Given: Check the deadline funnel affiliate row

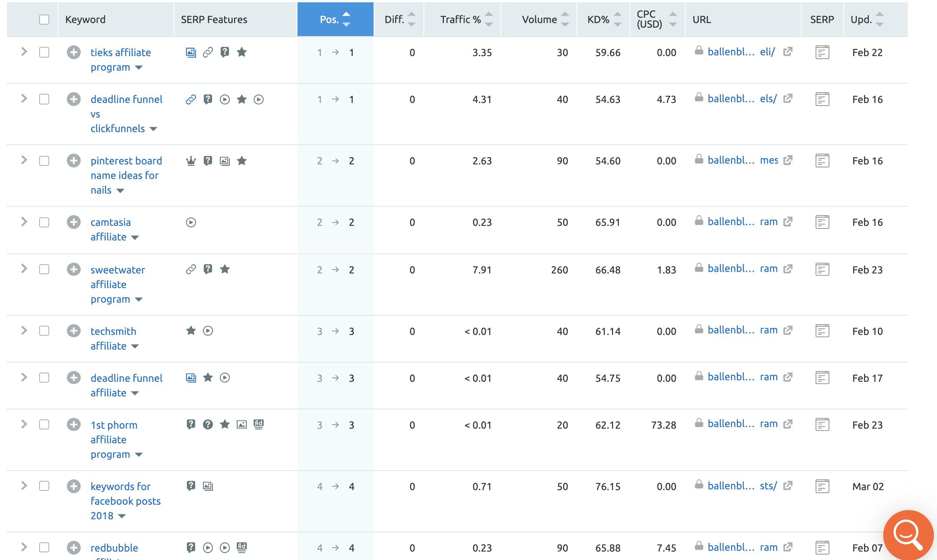Looking at the screenshot, I should click(x=44, y=378).
